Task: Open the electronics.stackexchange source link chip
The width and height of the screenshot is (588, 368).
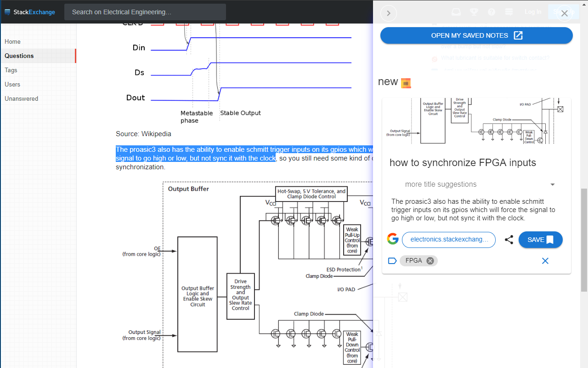Action: pos(449,240)
